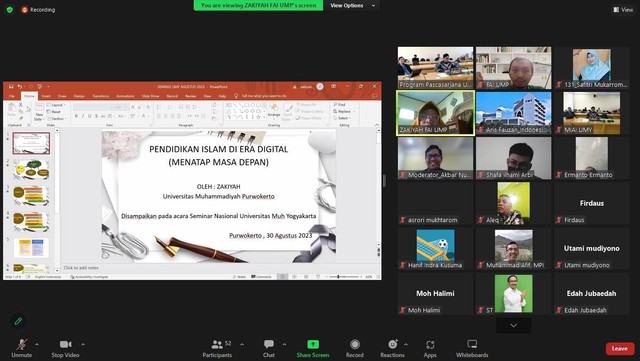Select the Moh Halimi participant tile
The height and width of the screenshot is (361, 640).
436,294
